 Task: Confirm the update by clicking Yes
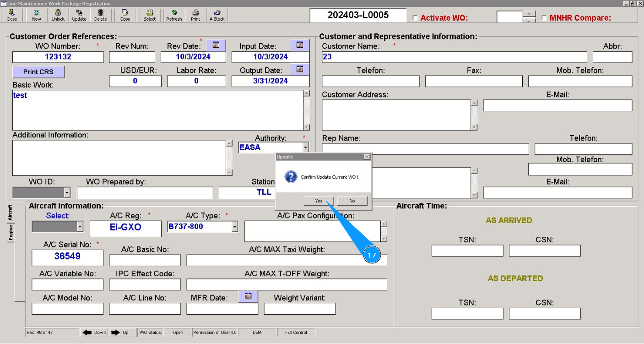pyautogui.click(x=319, y=201)
